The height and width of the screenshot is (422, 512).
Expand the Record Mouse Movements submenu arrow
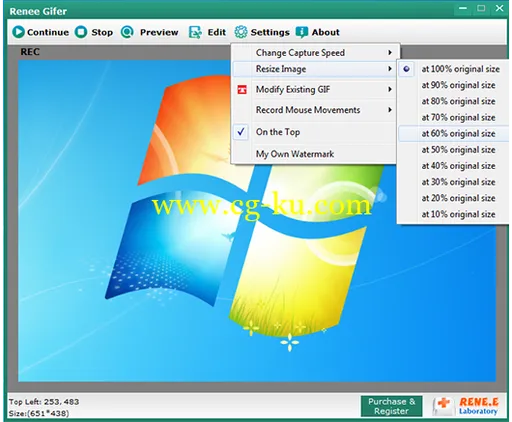[x=390, y=110]
